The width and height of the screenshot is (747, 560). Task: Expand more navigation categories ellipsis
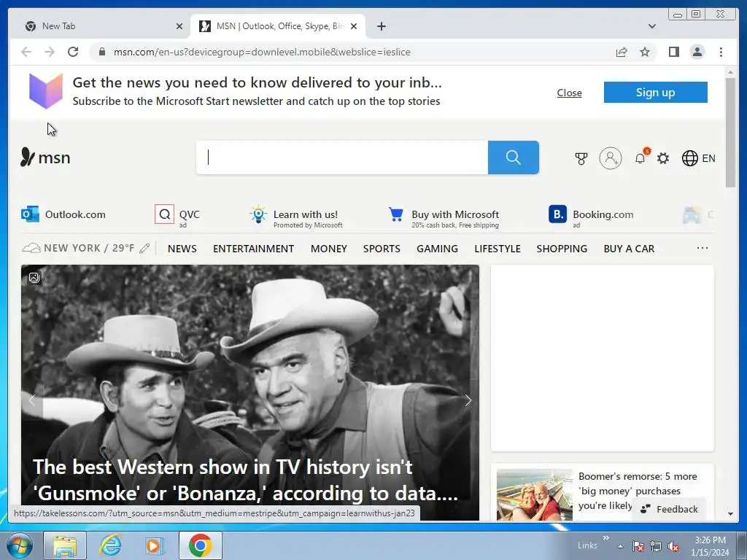pos(703,248)
